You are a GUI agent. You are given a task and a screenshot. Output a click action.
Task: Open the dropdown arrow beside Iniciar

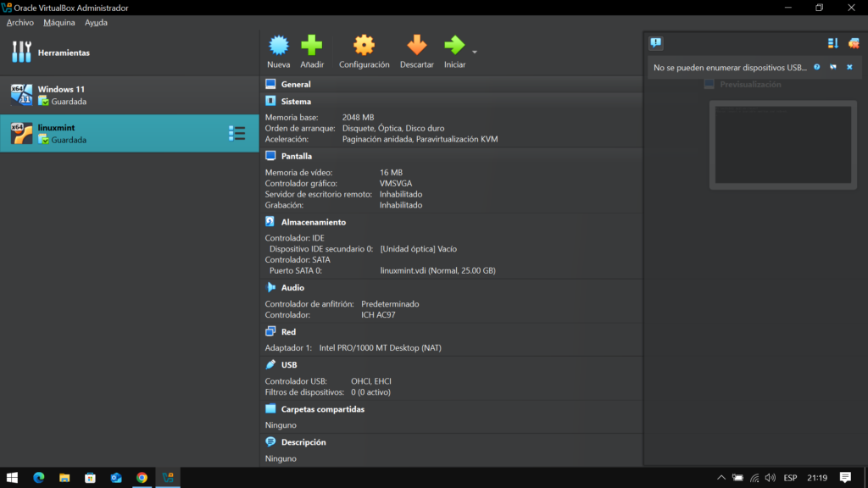475,52
